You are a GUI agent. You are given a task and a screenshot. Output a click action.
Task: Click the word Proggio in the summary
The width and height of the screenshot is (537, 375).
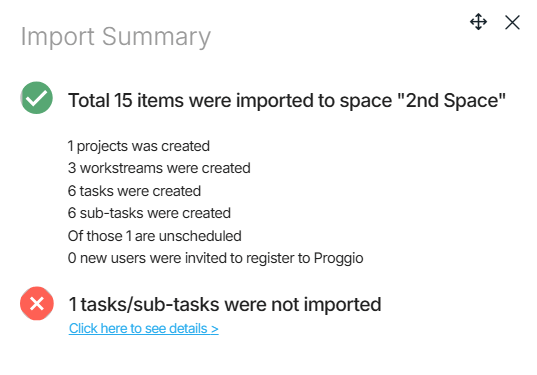tap(338, 259)
